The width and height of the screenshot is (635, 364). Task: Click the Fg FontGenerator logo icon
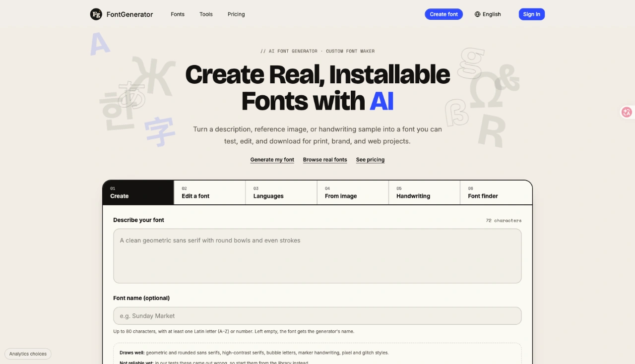coord(96,14)
